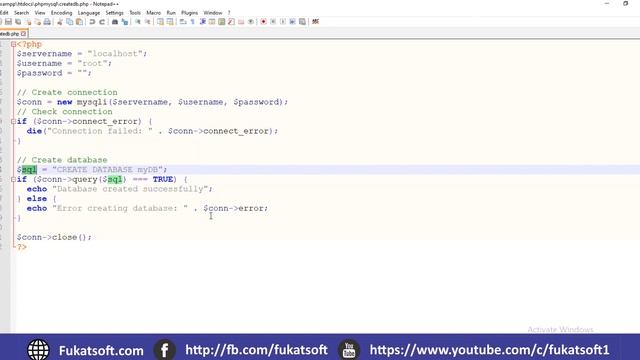Click the "// Create database" comment
Screen dimensions: 640x360
click(62, 160)
